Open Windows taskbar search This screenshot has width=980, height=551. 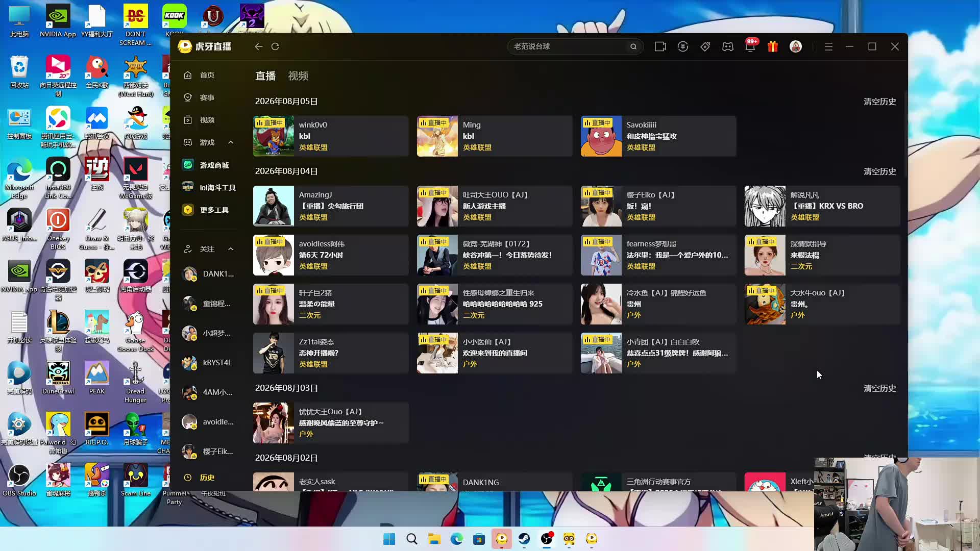(x=412, y=539)
